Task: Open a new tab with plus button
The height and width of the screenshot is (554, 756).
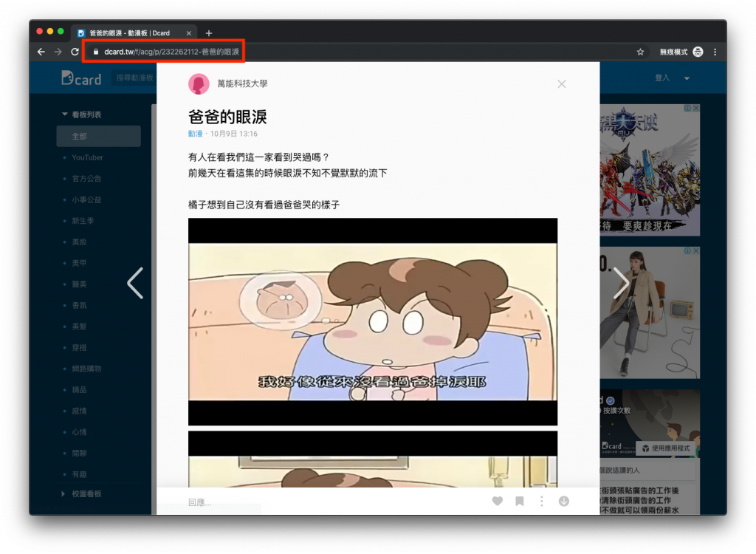Action: 209,33
